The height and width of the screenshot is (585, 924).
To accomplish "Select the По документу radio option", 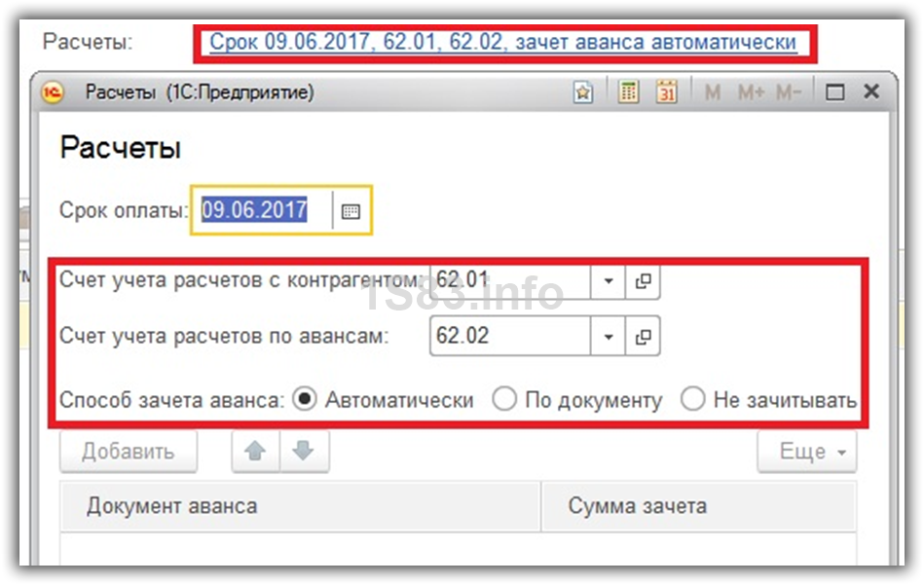I will coord(504,399).
